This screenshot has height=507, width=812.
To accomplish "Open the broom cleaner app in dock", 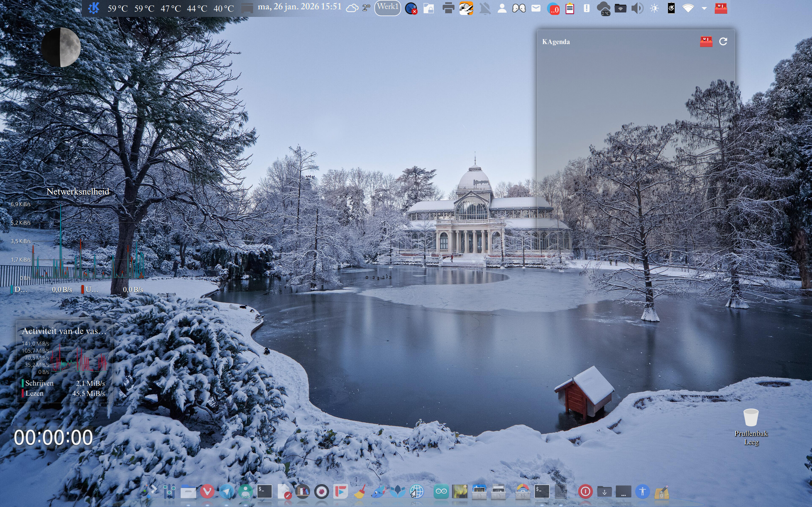I will coord(360,492).
